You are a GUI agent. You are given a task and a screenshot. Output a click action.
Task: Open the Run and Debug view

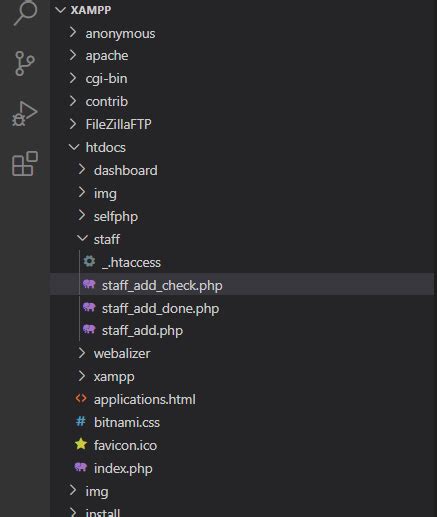(25, 114)
